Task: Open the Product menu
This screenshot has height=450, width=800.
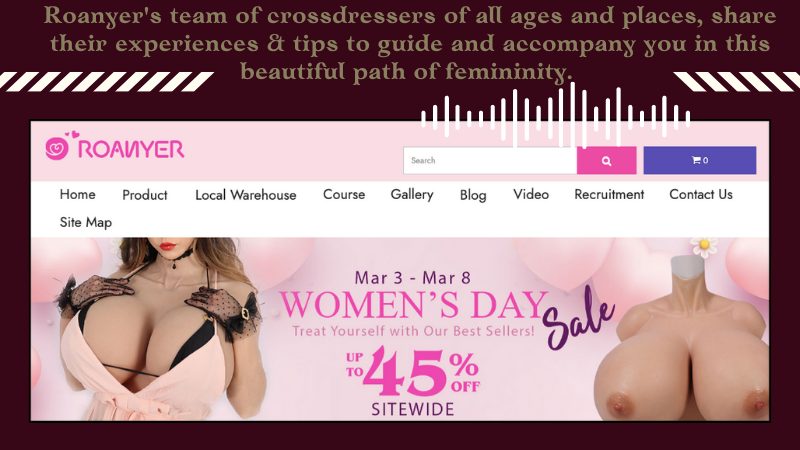Action: click(145, 195)
